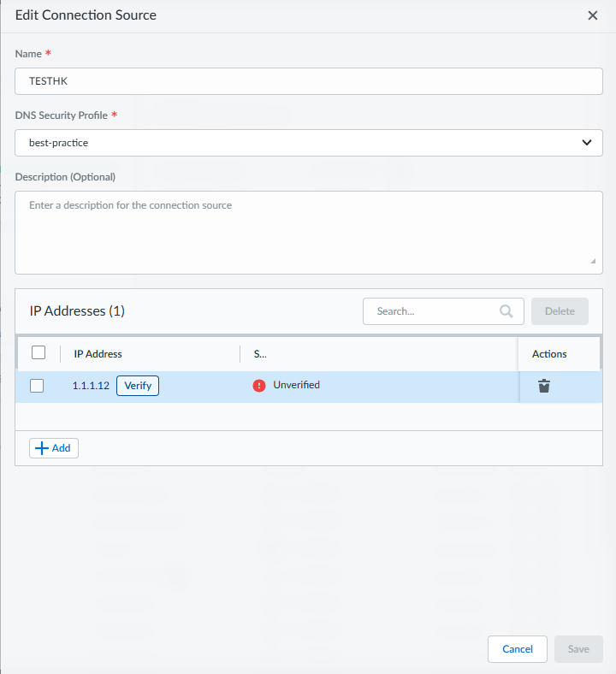This screenshot has width=616, height=674.
Task: Toggle the select-all checkbox in table header
Action: click(38, 352)
